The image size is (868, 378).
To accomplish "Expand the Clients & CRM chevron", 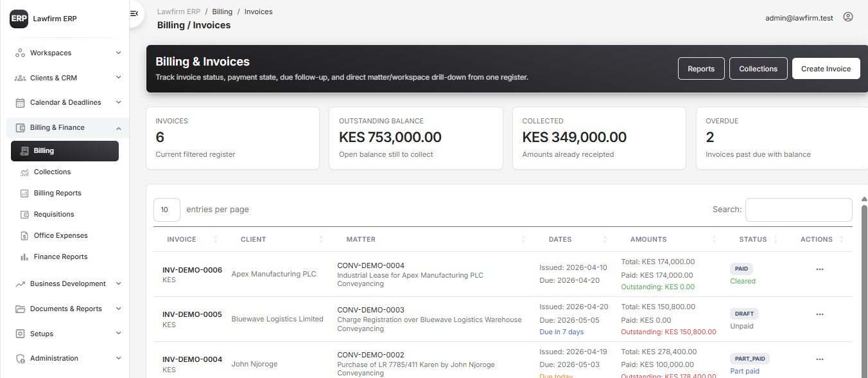I will [x=118, y=78].
